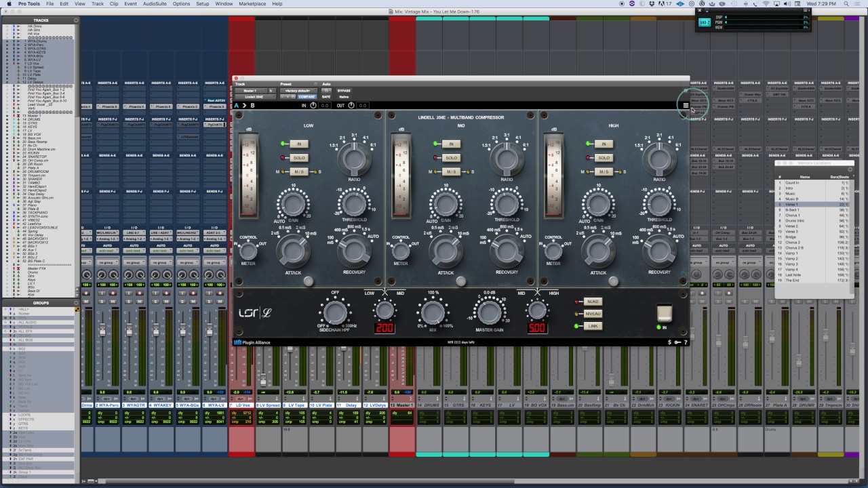Click the plugin license key icon

pos(677,342)
